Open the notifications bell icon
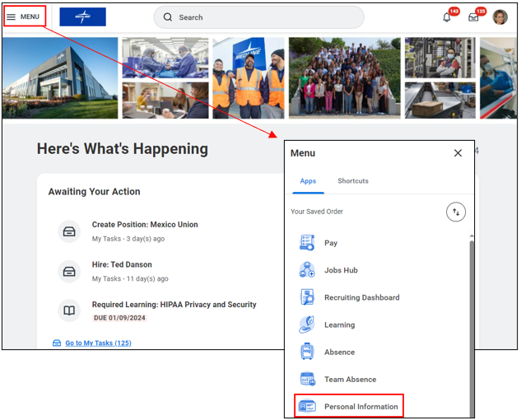 click(x=447, y=17)
